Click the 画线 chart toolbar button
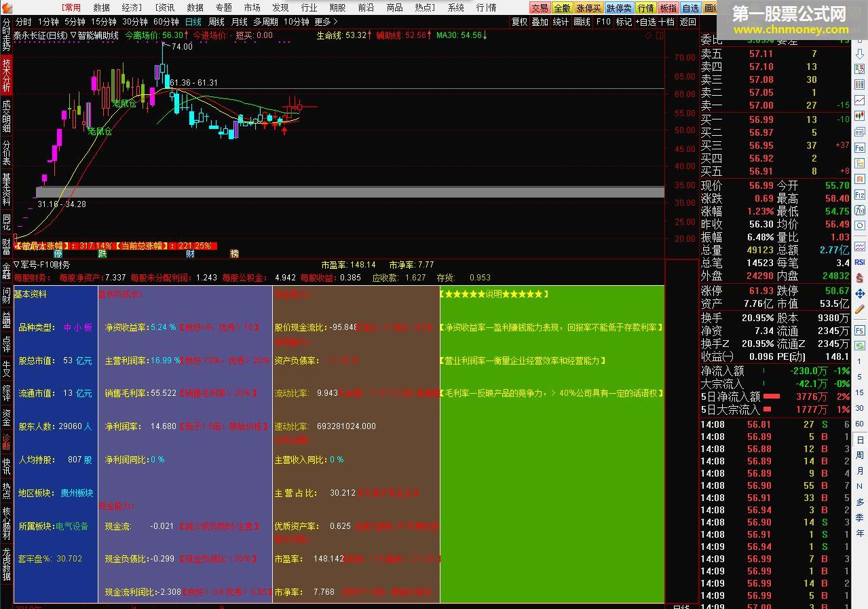Screen dimensions: 868x609 [x=582, y=22]
